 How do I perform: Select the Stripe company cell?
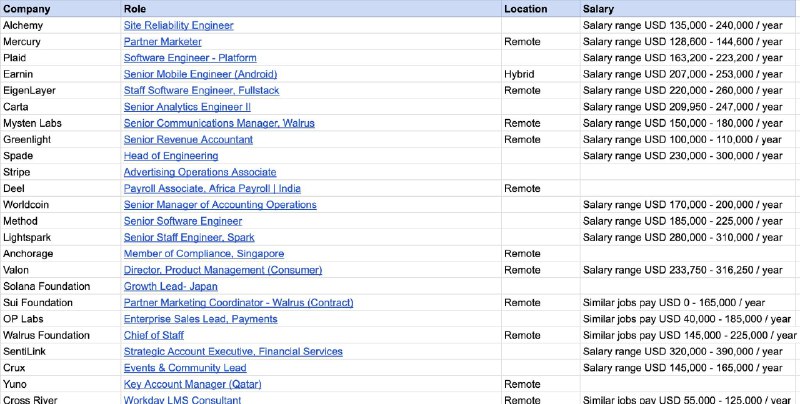coord(17,172)
